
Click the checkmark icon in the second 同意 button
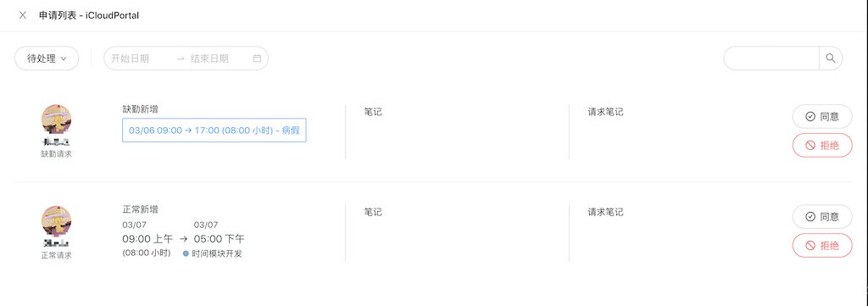point(810,217)
